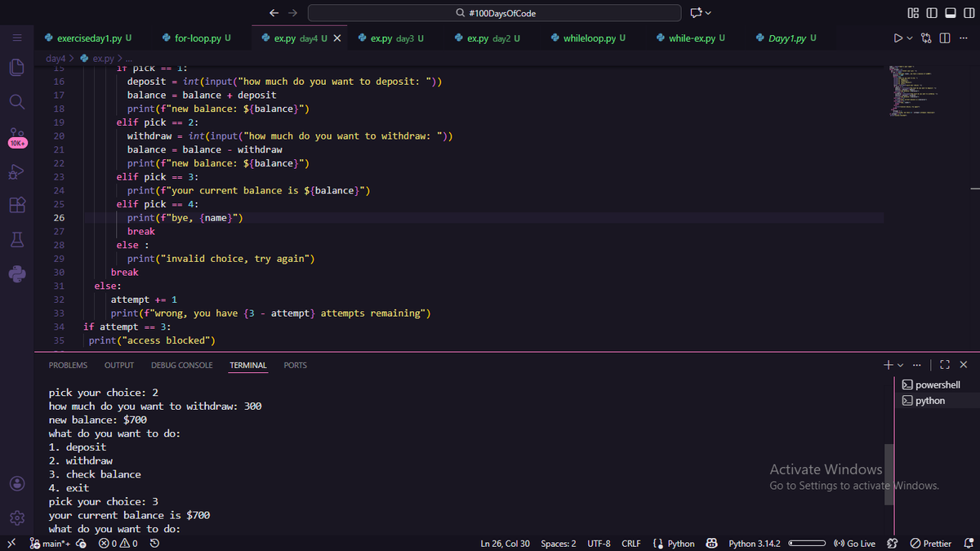Open changes compare icon in editor toolbar
This screenshot has width=980, height=551.
tap(927, 38)
